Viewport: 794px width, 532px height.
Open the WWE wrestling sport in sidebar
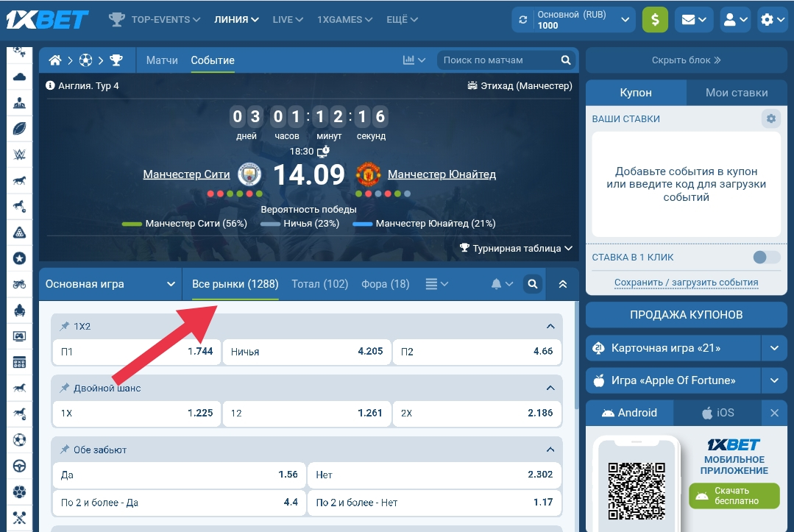coord(20,155)
